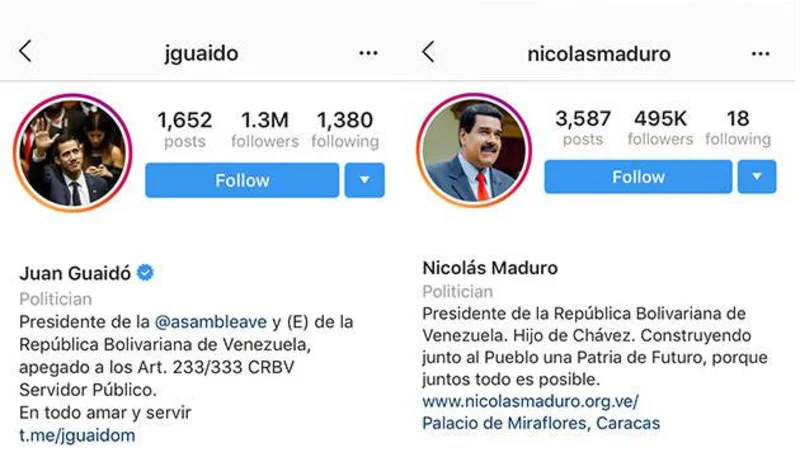View the nicolasmaduro profile picture story
The image size is (800, 450).
pos(474,150)
